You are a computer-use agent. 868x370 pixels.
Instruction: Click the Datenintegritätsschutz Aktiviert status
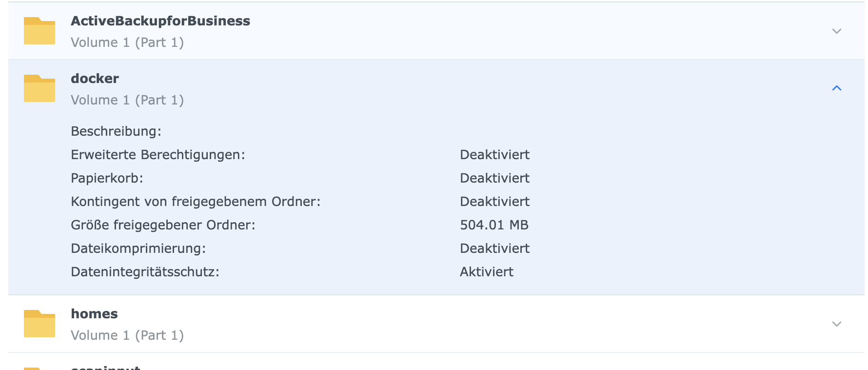486,272
